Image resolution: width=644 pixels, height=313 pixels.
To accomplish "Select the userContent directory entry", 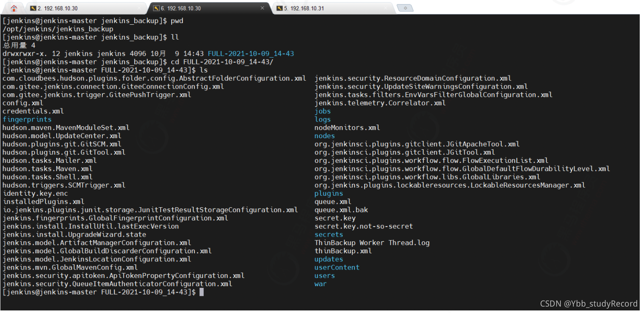I will (x=337, y=267).
